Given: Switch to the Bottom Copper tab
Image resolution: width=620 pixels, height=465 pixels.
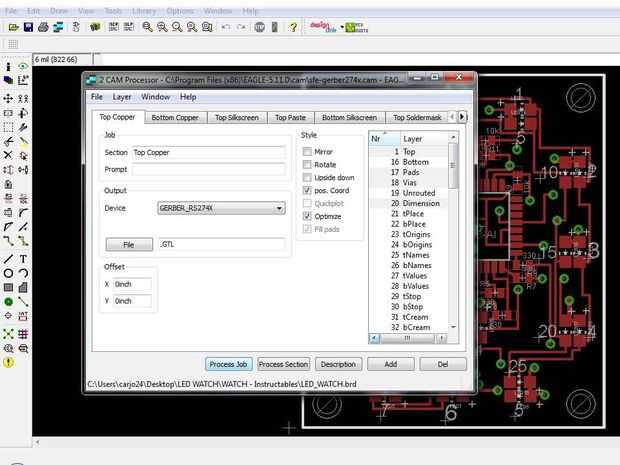Looking at the screenshot, I should (175, 117).
